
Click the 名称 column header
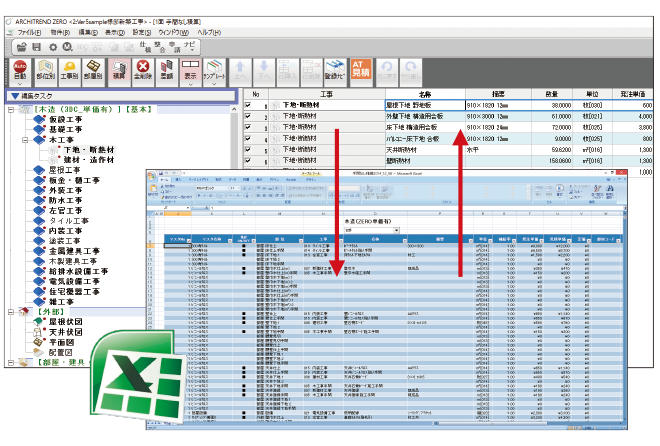[x=425, y=94]
